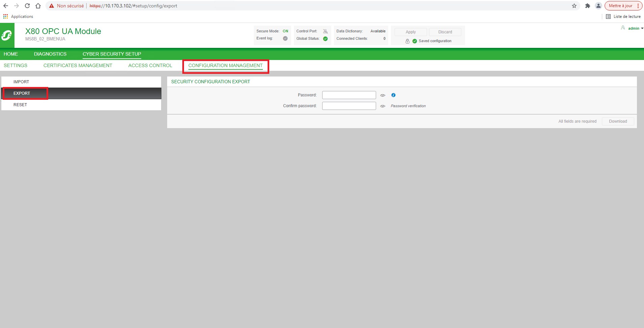Reload the page with refresh icon
The width and height of the screenshot is (644, 328).
pyautogui.click(x=27, y=6)
